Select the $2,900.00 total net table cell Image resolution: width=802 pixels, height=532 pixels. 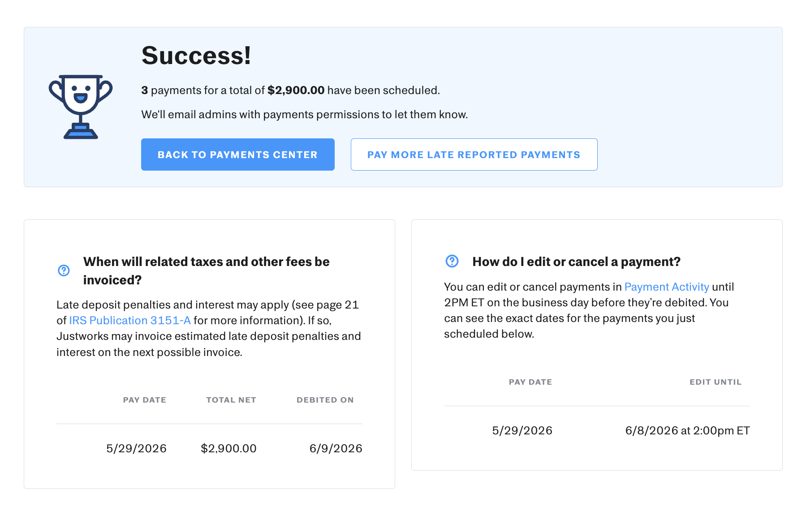229,448
